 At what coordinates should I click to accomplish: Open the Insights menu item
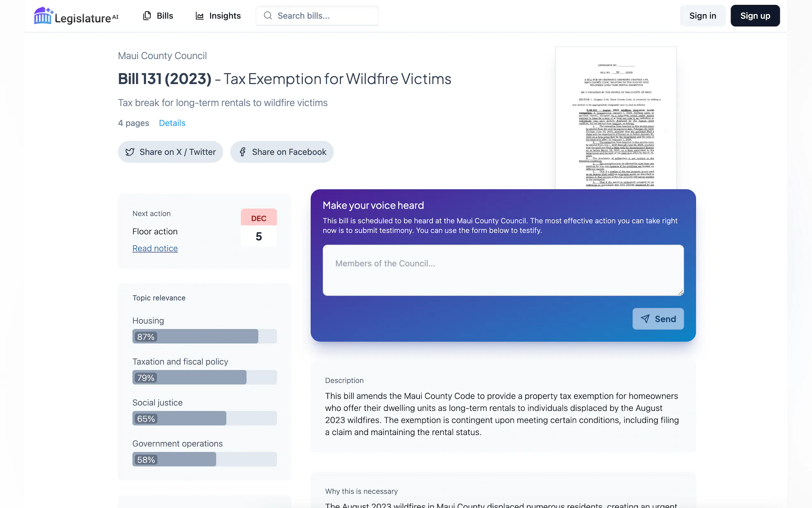[x=224, y=16]
